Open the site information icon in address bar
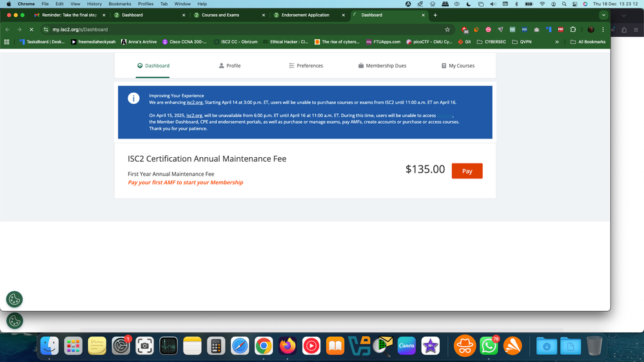 point(46,30)
